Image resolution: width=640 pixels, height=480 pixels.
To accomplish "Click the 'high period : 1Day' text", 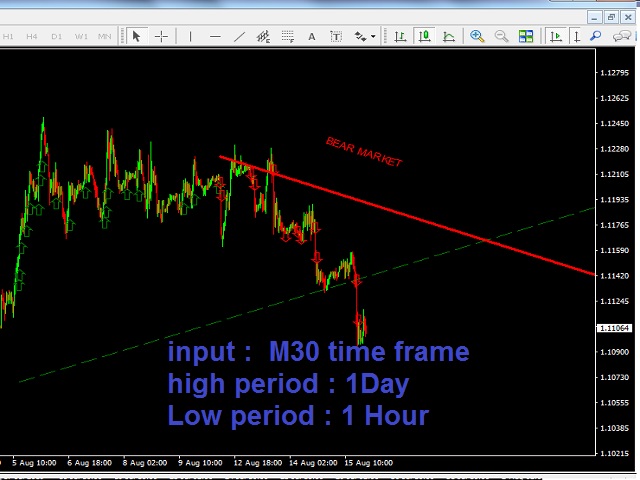I will [288, 384].
